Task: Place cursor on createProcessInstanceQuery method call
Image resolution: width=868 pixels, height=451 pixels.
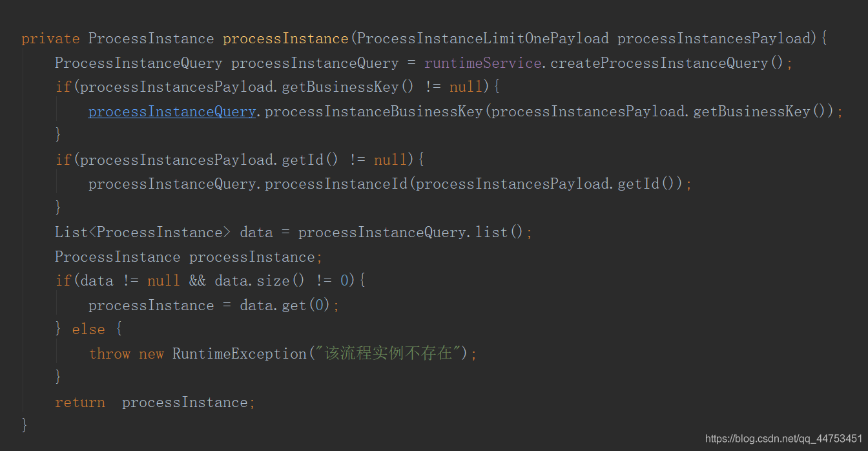Action: [659, 63]
